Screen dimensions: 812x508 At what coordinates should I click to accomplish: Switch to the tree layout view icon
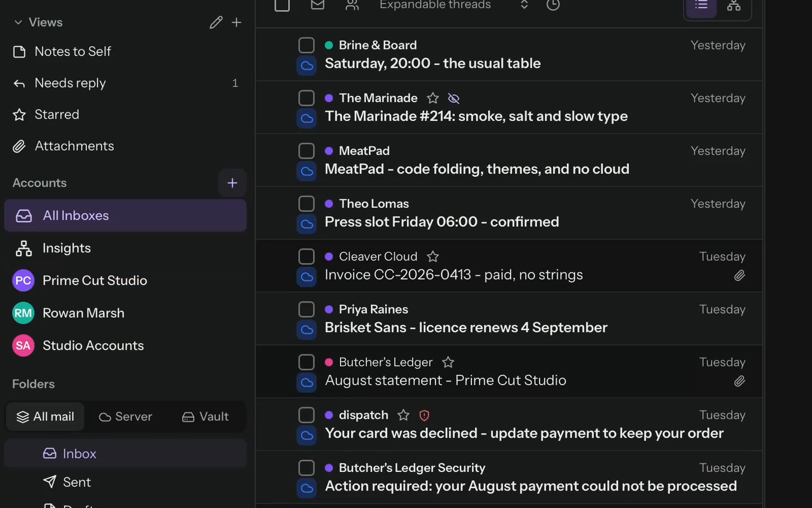(x=734, y=6)
